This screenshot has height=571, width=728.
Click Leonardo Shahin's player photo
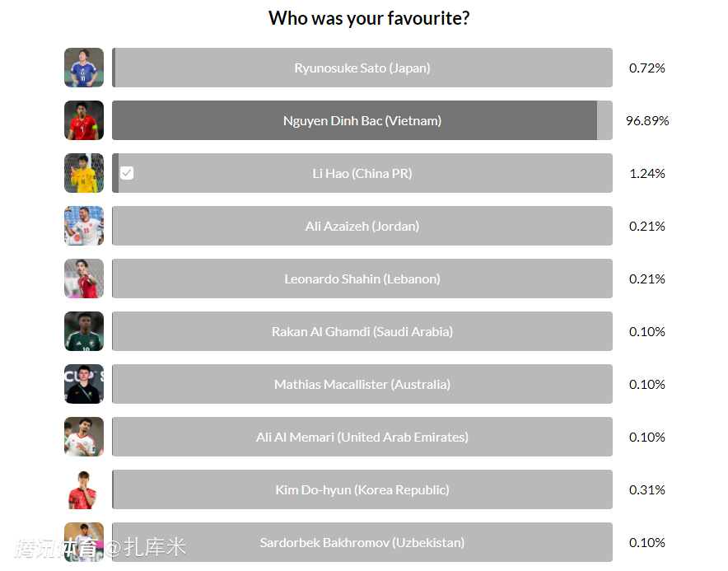pyautogui.click(x=84, y=278)
